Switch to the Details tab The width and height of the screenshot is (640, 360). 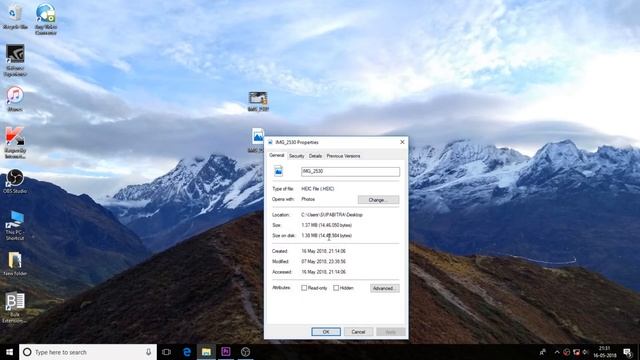click(x=315, y=156)
